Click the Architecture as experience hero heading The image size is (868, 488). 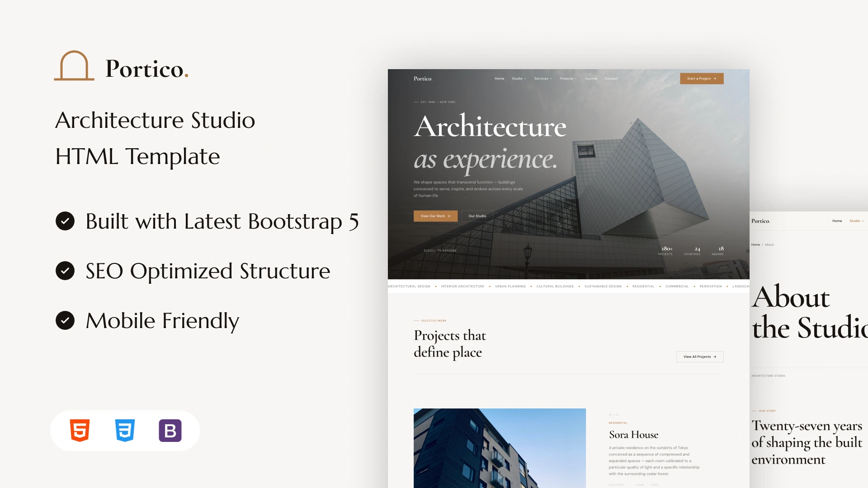click(490, 144)
